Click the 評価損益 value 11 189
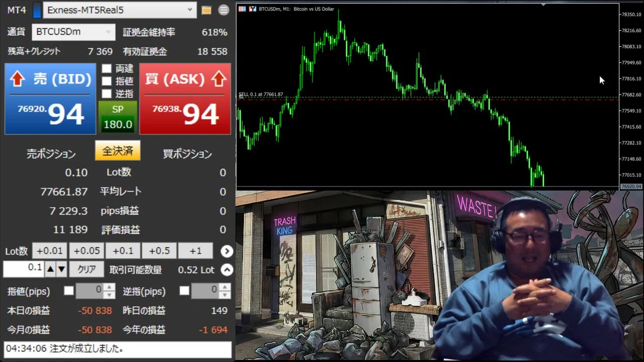Screen dimensions: 644x362 (70, 230)
